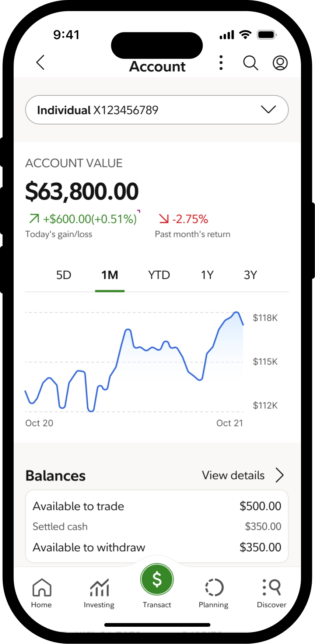315x644 pixels.
Task: Tap the back arrow icon
Action: point(41,62)
